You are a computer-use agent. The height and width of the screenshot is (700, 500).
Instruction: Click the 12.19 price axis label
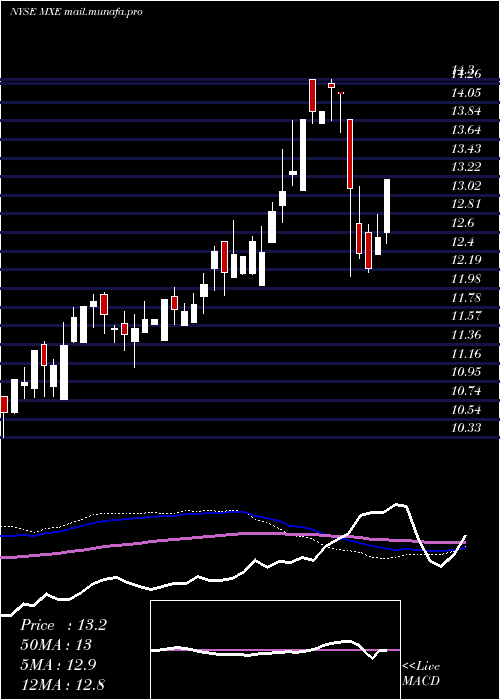click(466, 260)
